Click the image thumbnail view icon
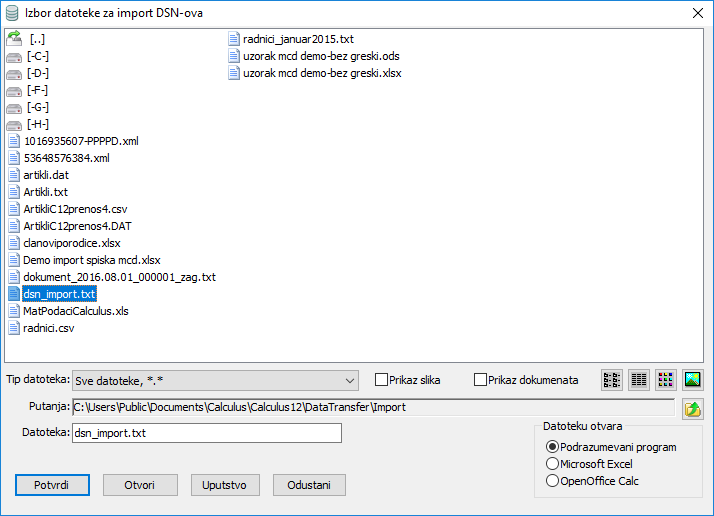Image resolution: width=714 pixels, height=516 pixels. pos(693,380)
